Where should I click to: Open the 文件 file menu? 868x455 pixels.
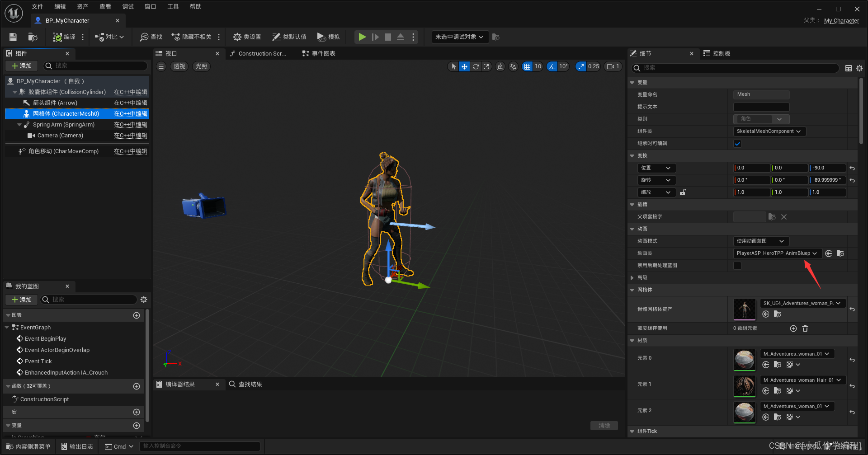point(38,6)
